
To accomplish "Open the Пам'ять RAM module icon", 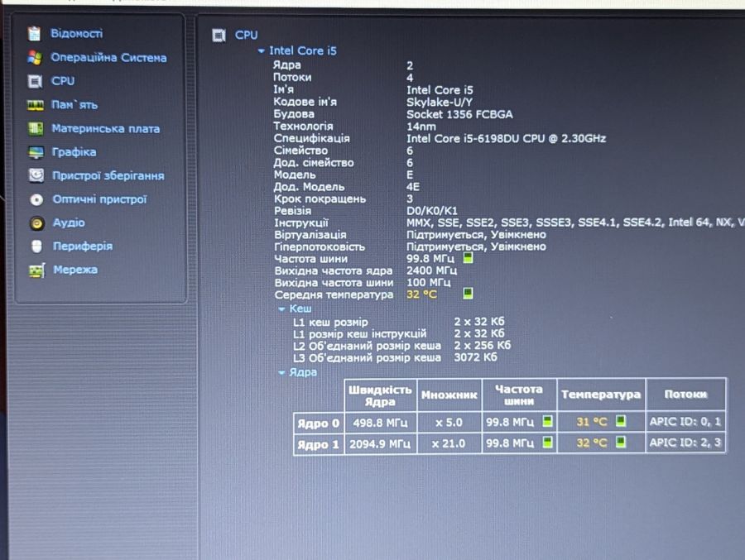I will tap(35, 105).
